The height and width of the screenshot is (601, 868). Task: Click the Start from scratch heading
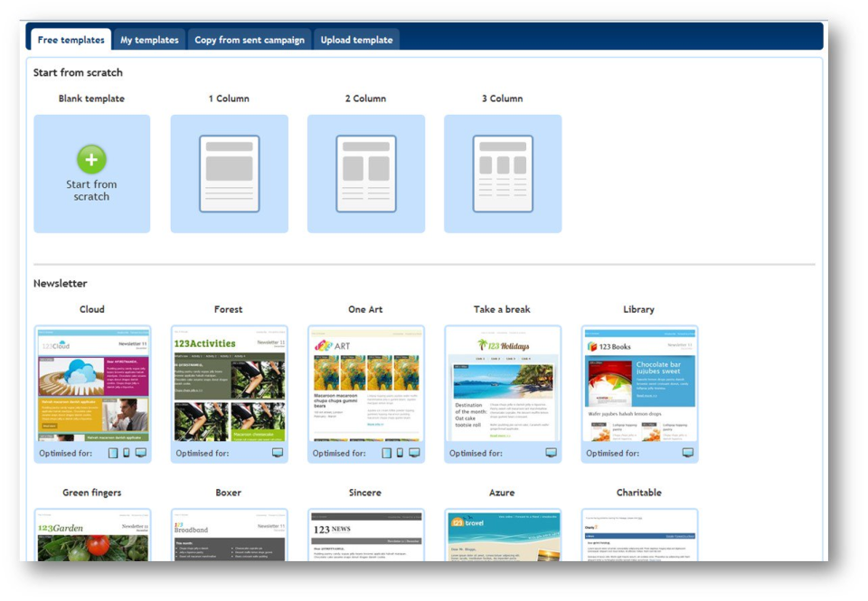[78, 72]
